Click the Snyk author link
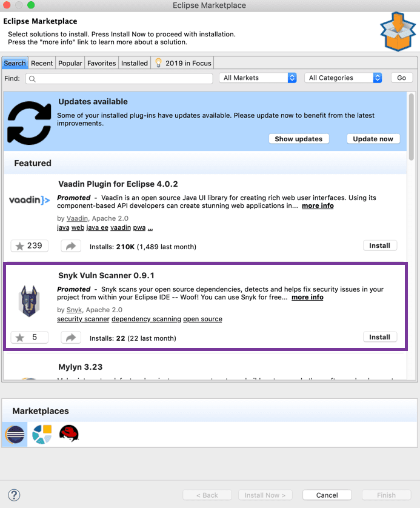The height and width of the screenshot is (508, 420). pyautogui.click(x=74, y=310)
